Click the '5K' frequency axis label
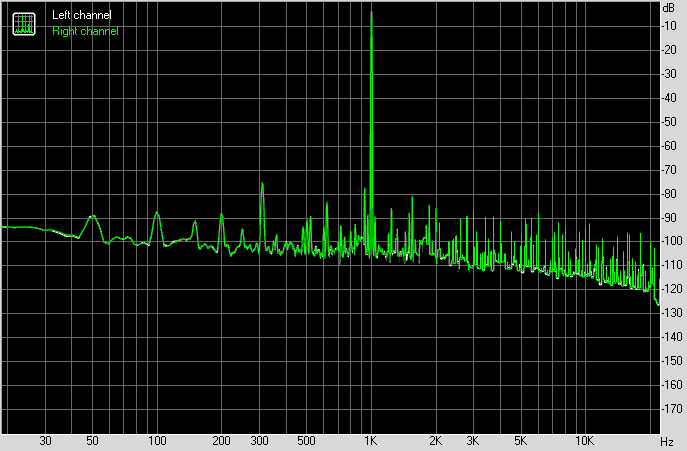Image resolution: width=687 pixels, height=451 pixels. coord(520,441)
